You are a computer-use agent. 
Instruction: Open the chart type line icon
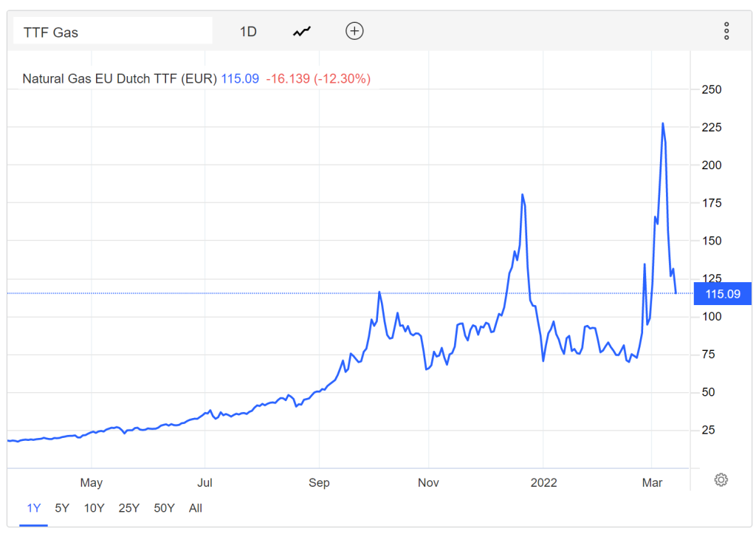[302, 32]
